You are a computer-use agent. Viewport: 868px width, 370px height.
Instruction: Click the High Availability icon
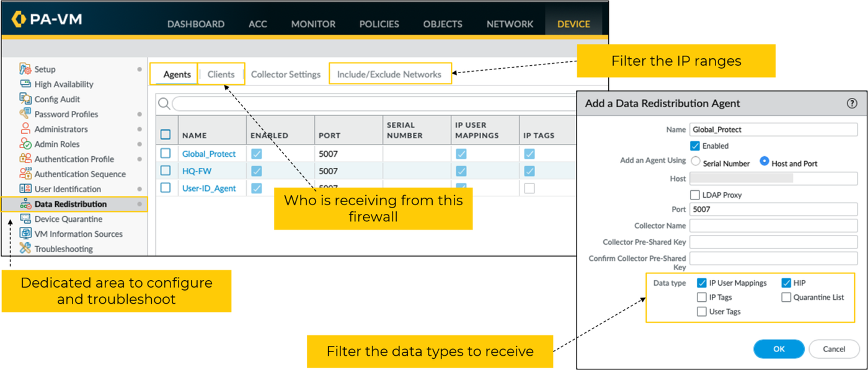point(25,84)
